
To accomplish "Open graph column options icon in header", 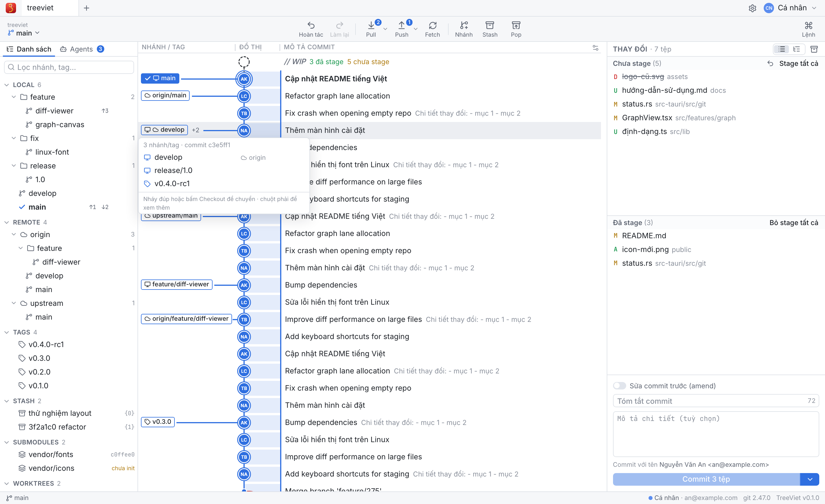I will (x=595, y=48).
